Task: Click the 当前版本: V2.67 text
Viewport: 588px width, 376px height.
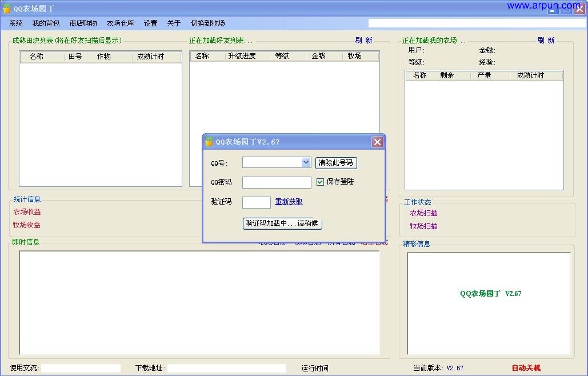Action: pos(438,368)
